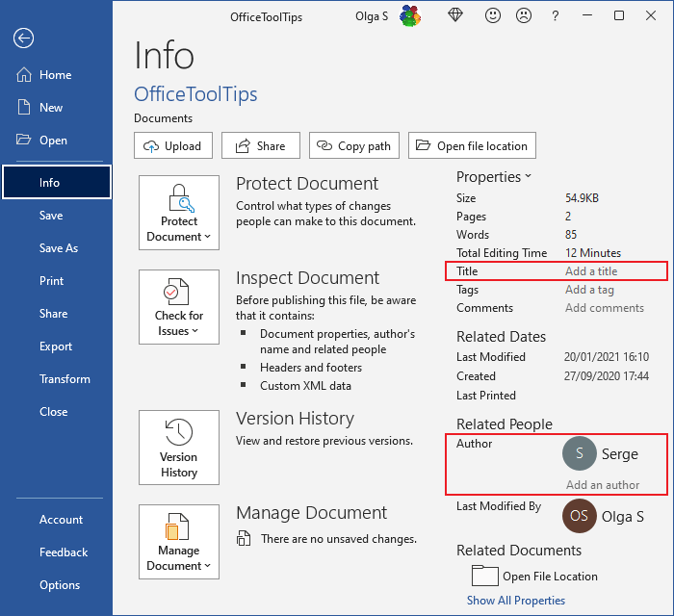Screen dimensions: 674x616
Task: Click the Add comments field
Action: [x=605, y=308]
